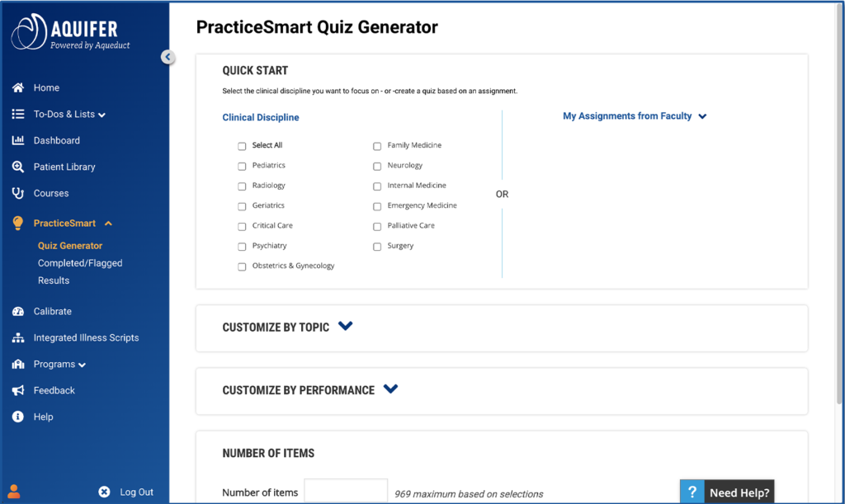This screenshot has width=845, height=504.
Task: Collapse the sidebar with the arrow button
Action: click(x=168, y=57)
